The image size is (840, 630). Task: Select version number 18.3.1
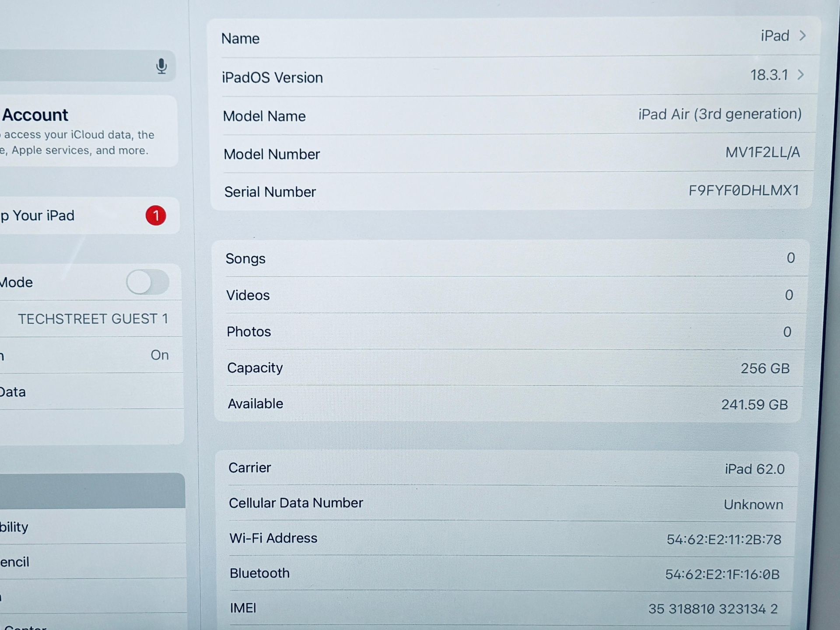tap(769, 75)
